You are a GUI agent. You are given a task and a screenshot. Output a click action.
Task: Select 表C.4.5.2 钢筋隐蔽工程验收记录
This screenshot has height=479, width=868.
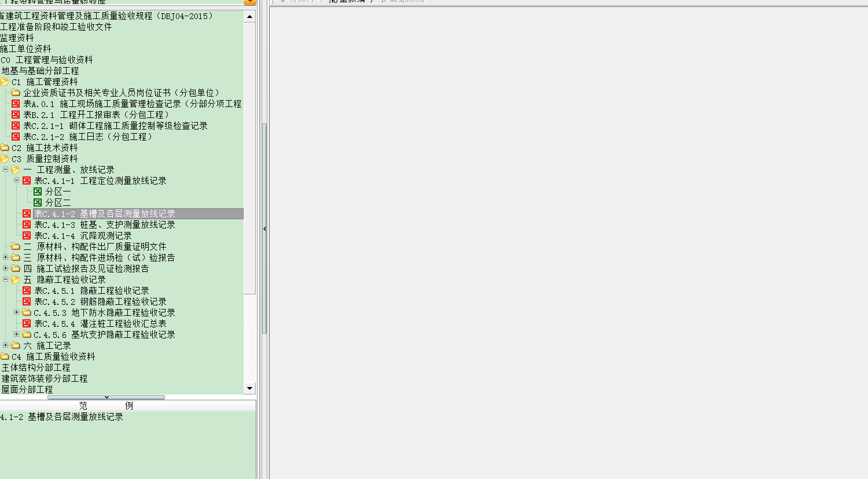tap(100, 301)
